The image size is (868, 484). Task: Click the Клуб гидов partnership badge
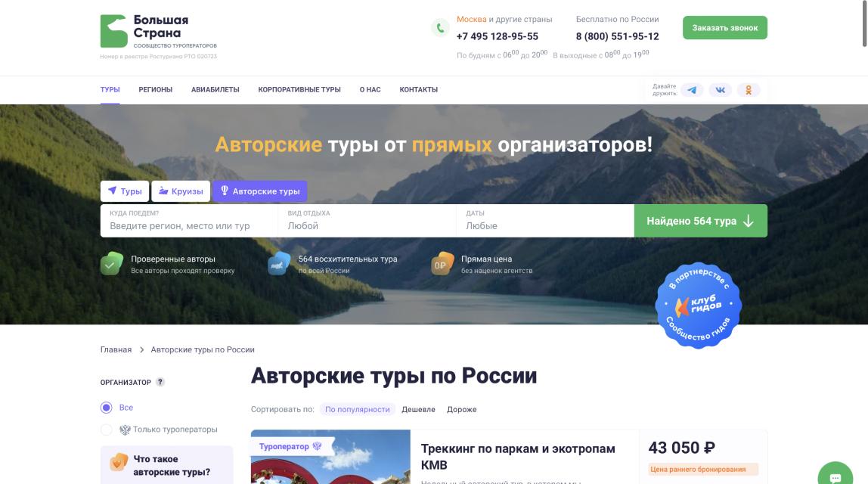coord(698,305)
